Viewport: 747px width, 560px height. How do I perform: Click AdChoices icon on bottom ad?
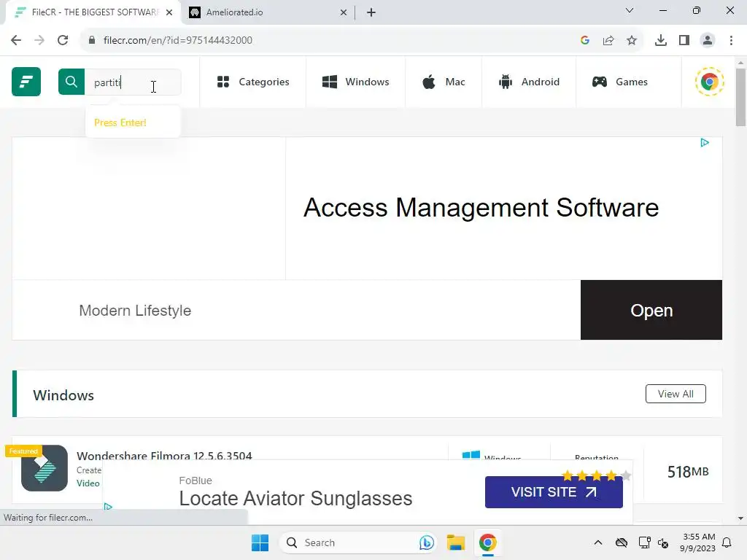pos(108,506)
